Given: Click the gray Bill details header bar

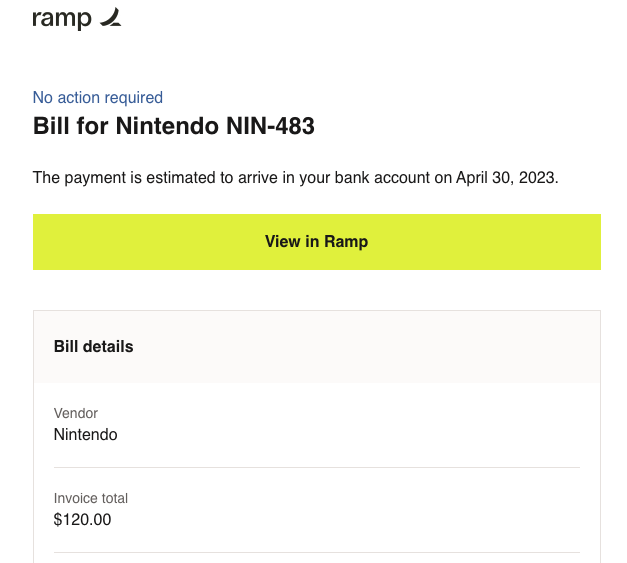Looking at the screenshot, I should [317, 347].
